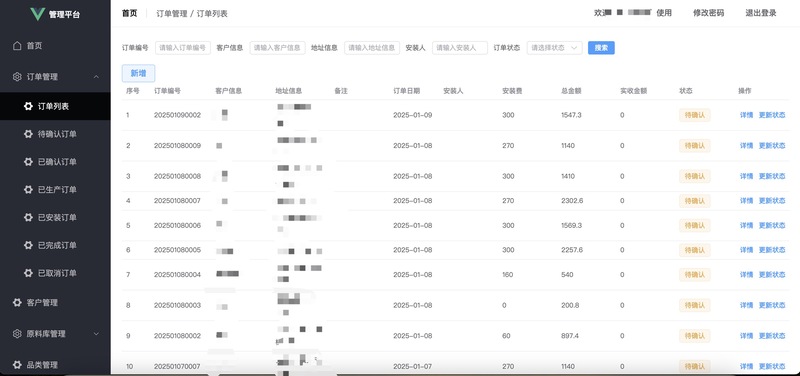This screenshot has width=800, height=376.
Task: Click order number 202501080009
Action: tap(177, 145)
